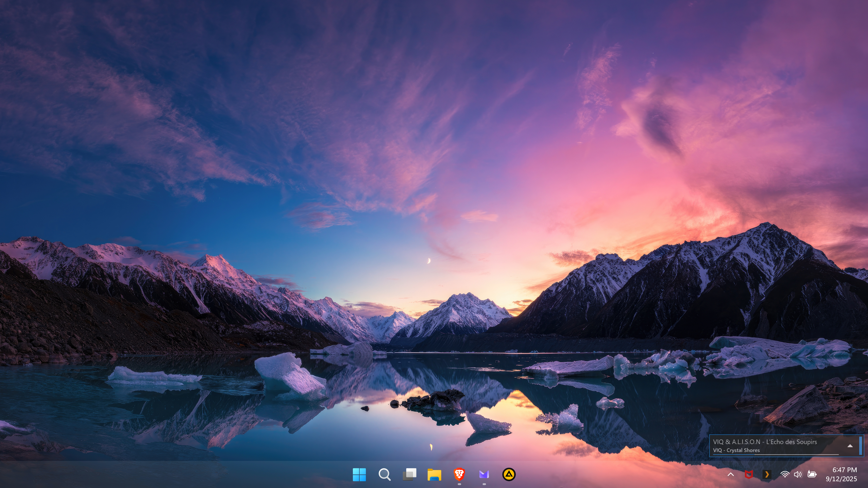Click the Plex tray icon

(767, 474)
